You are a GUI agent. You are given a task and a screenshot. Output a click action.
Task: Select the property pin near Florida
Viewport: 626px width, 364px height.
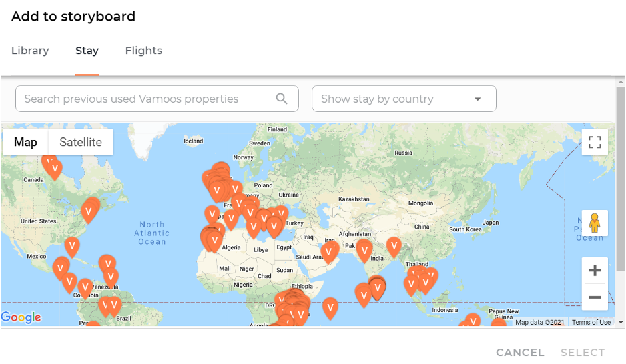pos(72,245)
